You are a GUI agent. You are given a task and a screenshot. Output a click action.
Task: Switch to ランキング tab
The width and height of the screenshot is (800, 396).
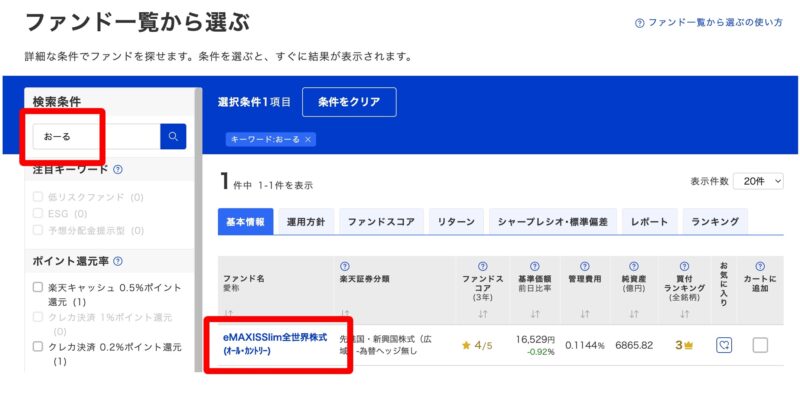click(715, 221)
